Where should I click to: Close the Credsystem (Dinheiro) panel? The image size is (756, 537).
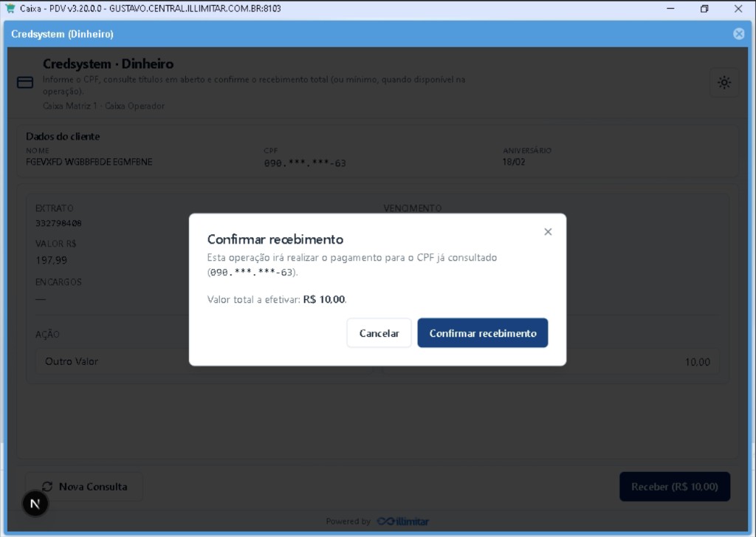738,34
